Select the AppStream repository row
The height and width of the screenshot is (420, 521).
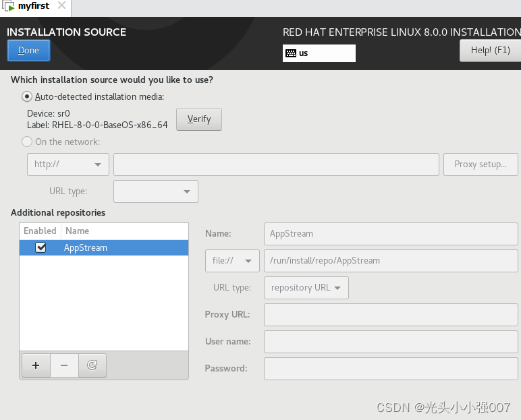[104, 247]
